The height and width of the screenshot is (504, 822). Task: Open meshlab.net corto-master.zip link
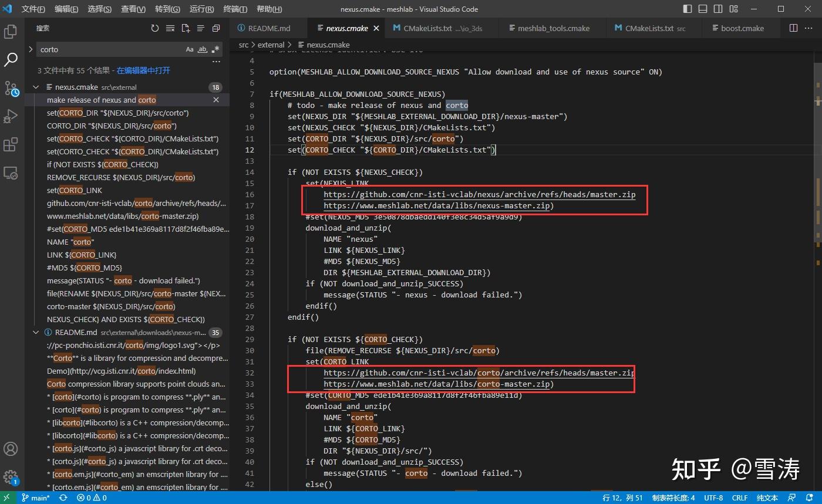pyautogui.click(x=436, y=384)
